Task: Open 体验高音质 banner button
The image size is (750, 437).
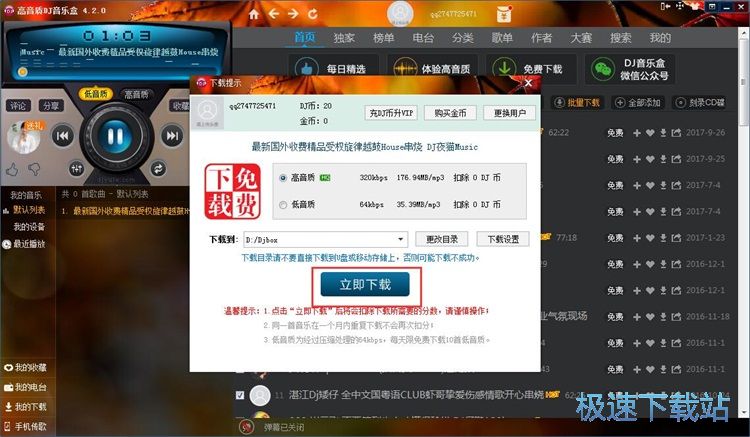Action: coord(432,69)
